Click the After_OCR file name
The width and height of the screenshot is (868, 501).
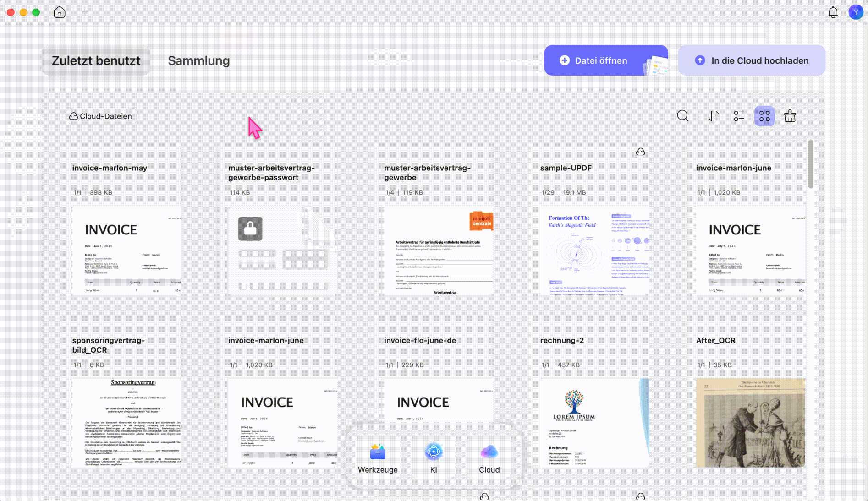(716, 341)
